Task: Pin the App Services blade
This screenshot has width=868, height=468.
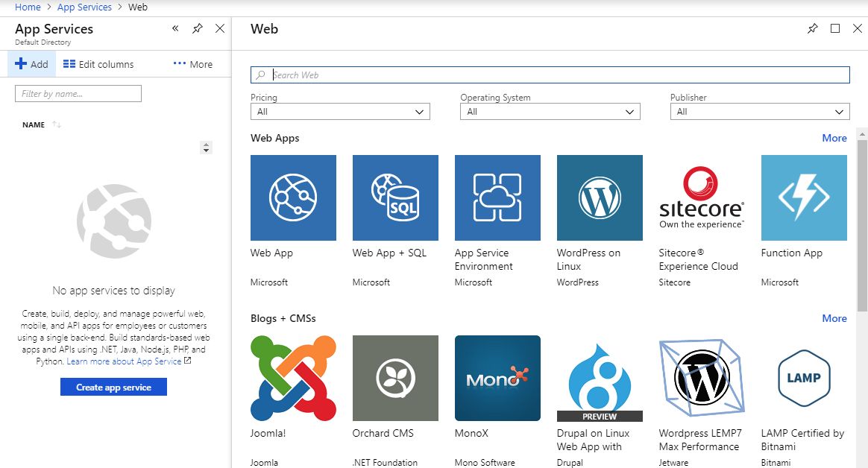Action: tap(198, 28)
